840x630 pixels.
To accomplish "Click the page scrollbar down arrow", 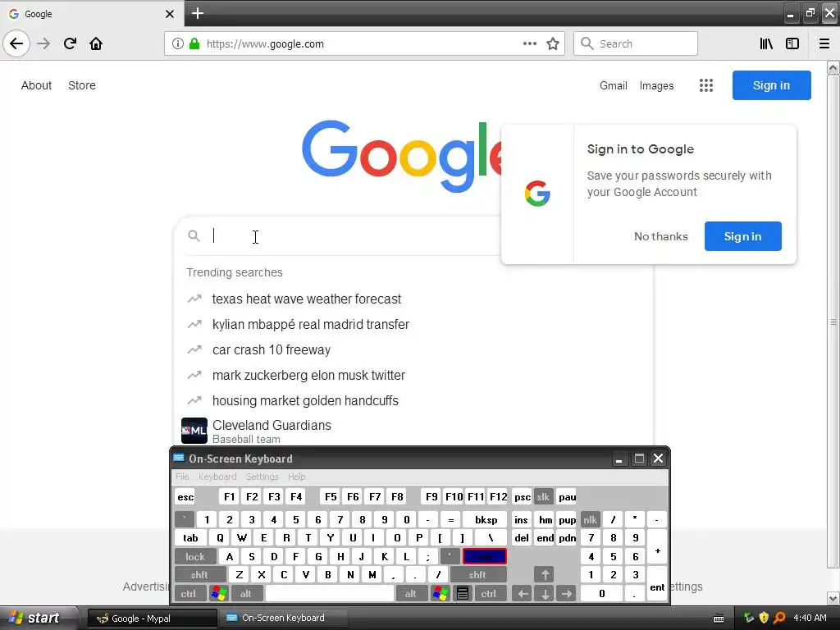I will coord(833,599).
